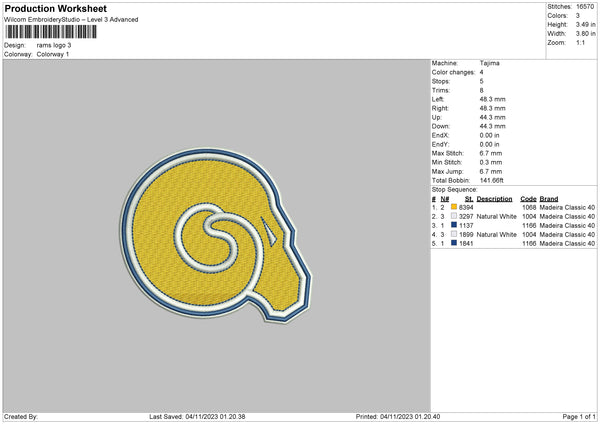600x424 pixels.
Task: Click the Brand column header
Action: pos(548,198)
